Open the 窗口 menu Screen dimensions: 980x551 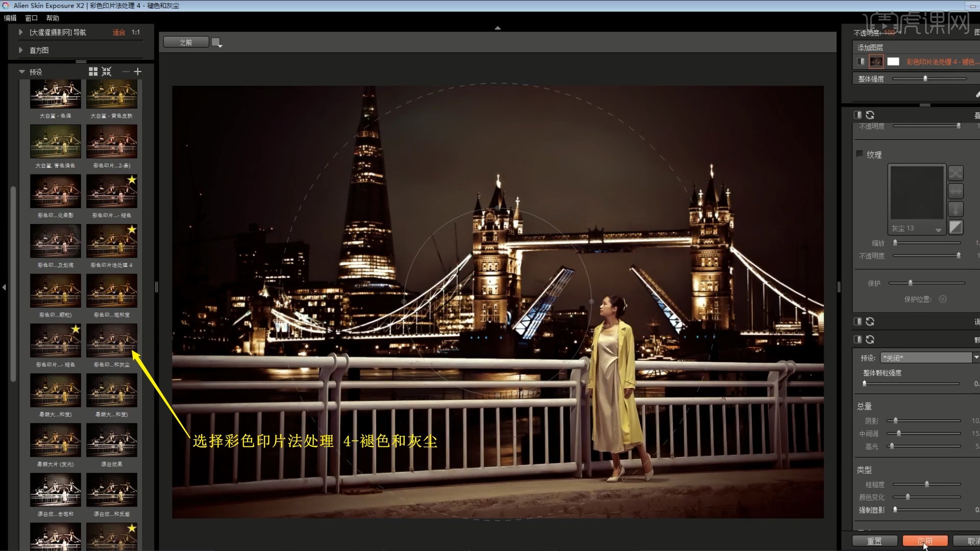click(32, 18)
